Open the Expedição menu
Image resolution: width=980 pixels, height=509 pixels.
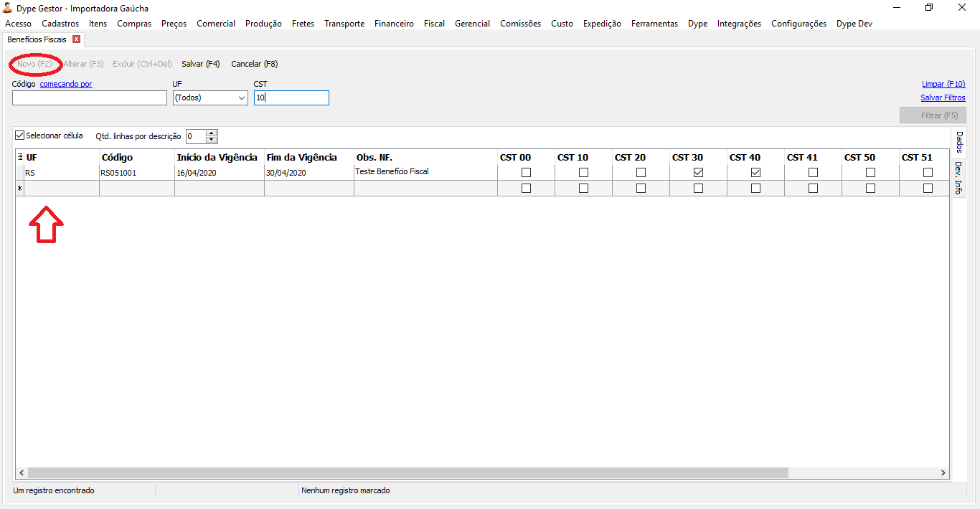click(x=602, y=24)
